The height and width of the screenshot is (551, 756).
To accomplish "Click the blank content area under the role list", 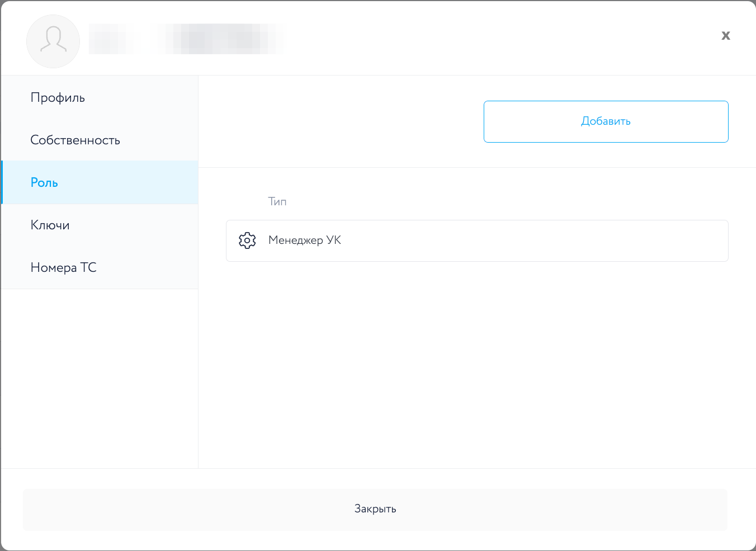I will click(476, 364).
